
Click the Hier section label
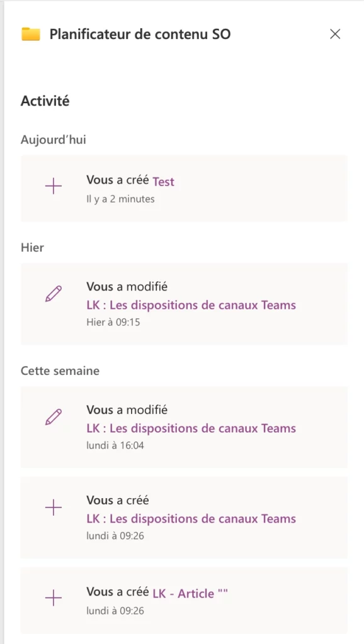click(x=31, y=247)
